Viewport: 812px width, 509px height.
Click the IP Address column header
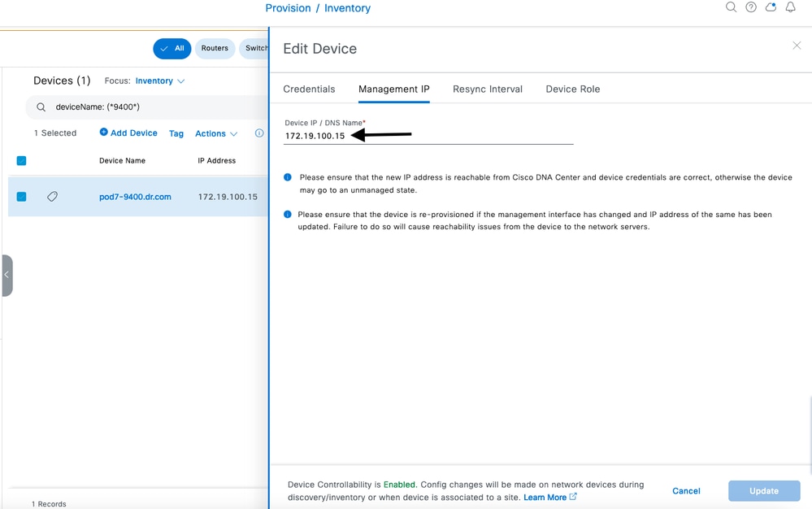click(216, 160)
